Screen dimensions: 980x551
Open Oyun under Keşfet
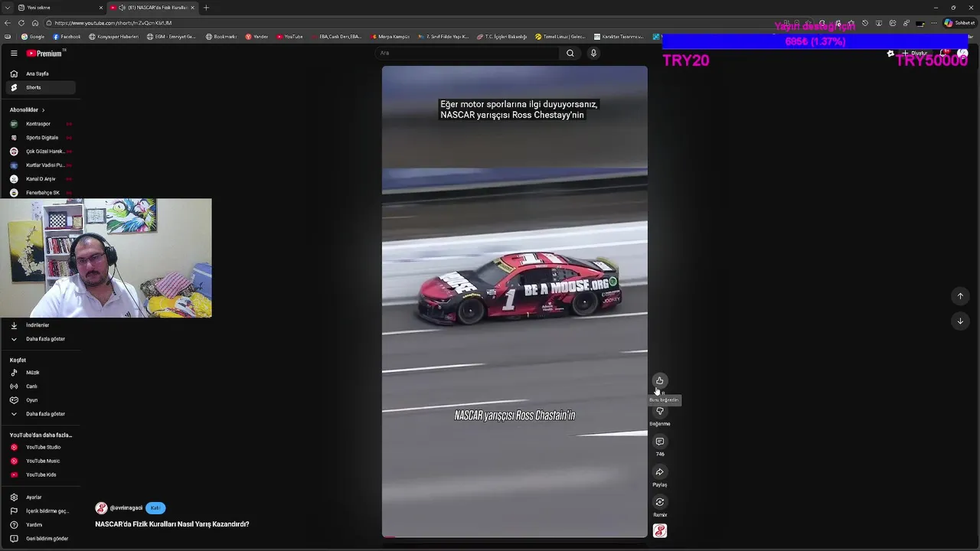[40, 400]
